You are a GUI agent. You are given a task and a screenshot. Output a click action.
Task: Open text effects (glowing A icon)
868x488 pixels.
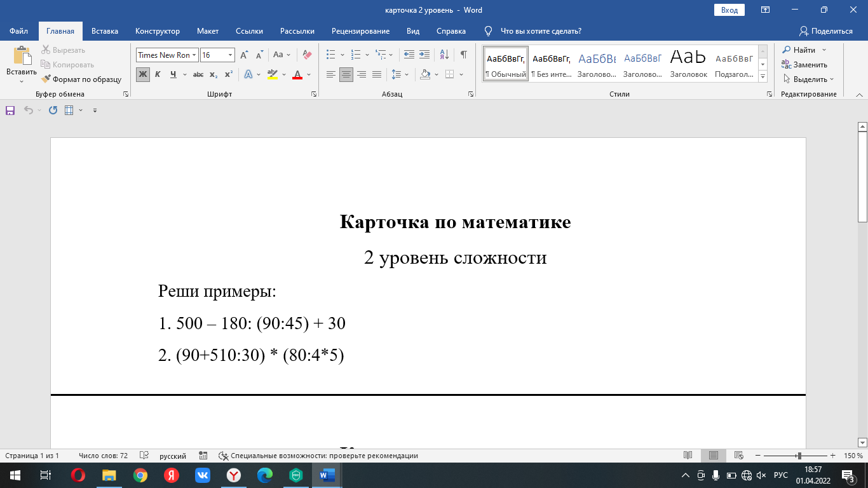coord(248,74)
